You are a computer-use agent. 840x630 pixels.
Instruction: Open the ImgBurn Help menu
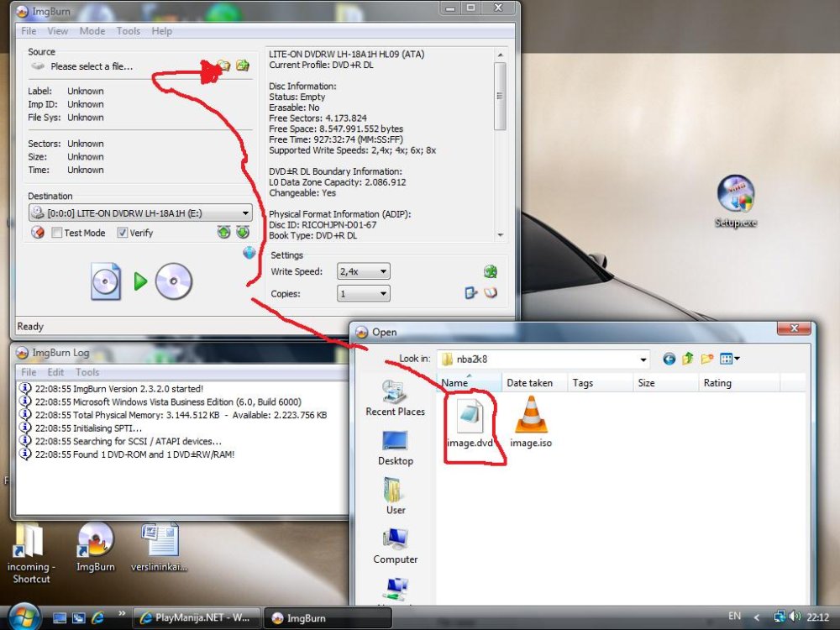point(162,31)
